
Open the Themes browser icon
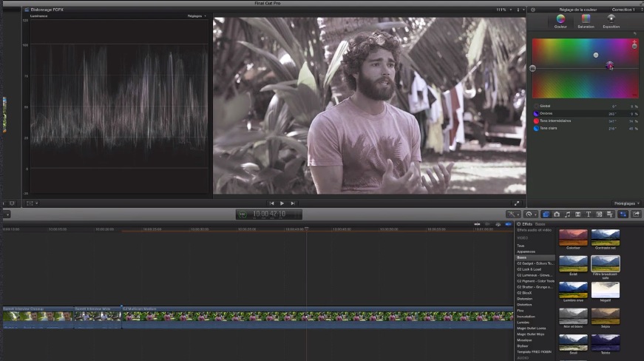[x=609, y=214]
